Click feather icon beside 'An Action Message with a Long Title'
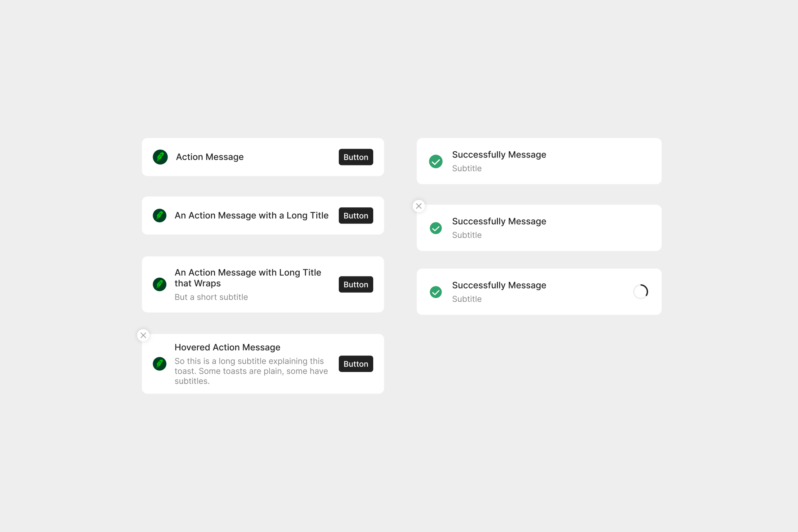This screenshot has height=532, width=798. pos(160,215)
